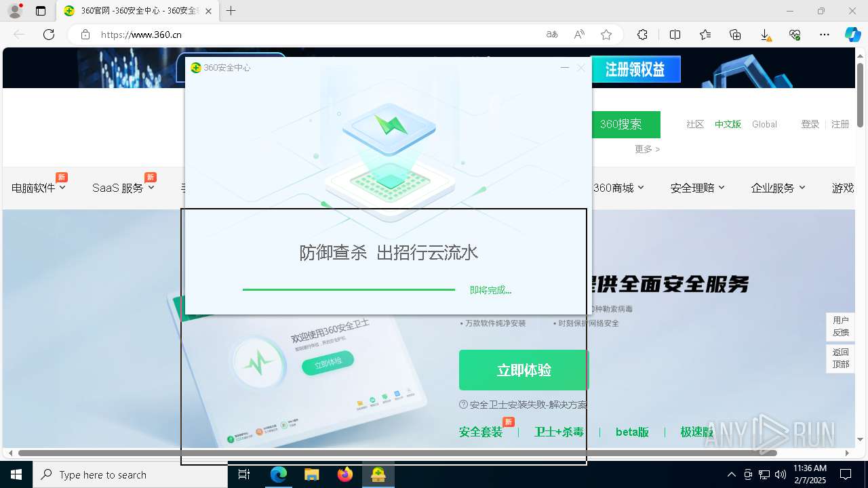Open the translate page icon
The image size is (868, 488).
(x=552, y=35)
